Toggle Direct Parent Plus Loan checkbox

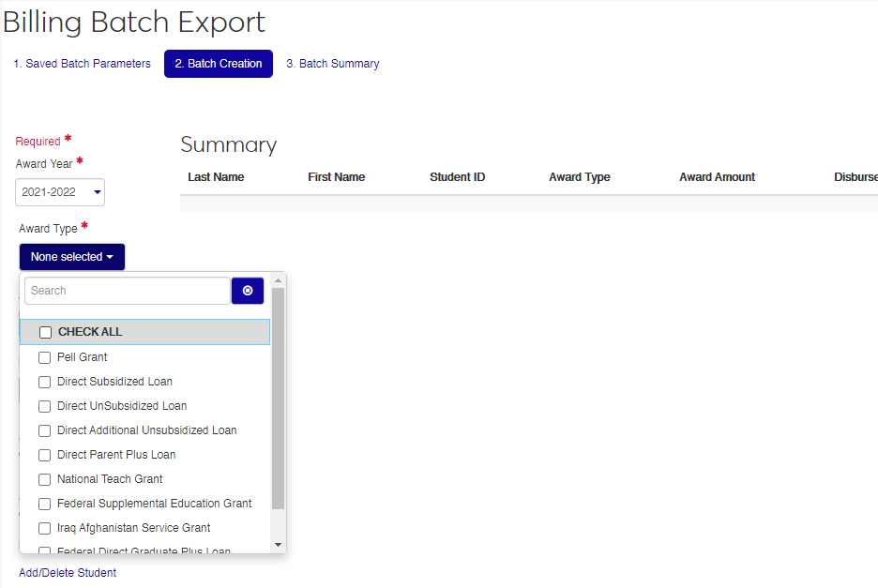[x=44, y=455]
